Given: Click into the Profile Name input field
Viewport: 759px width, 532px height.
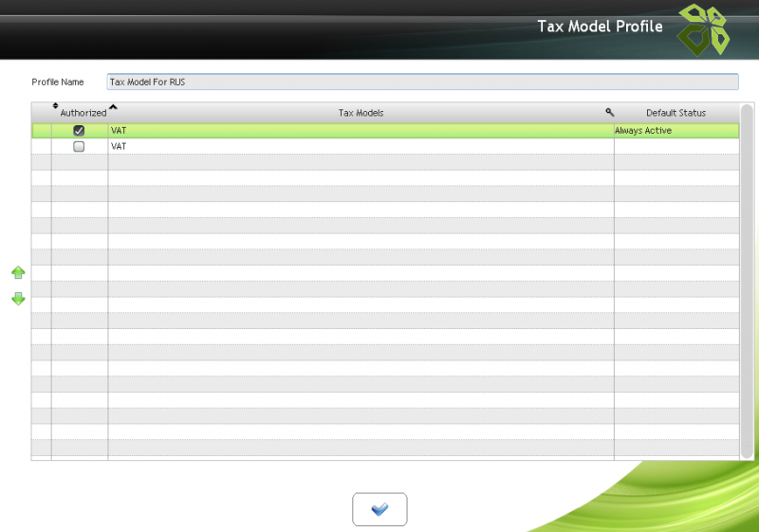Looking at the screenshot, I should [422, 82].
